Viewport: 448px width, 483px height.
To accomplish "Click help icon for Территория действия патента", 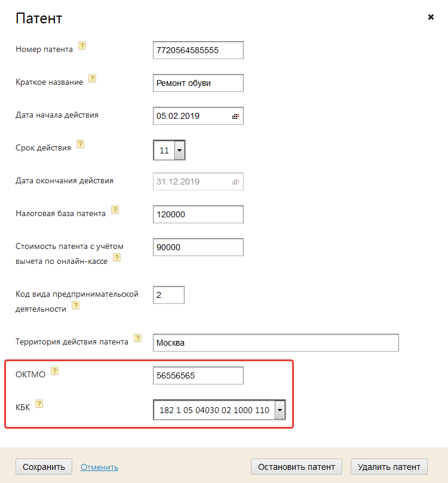I will (138, 338).
